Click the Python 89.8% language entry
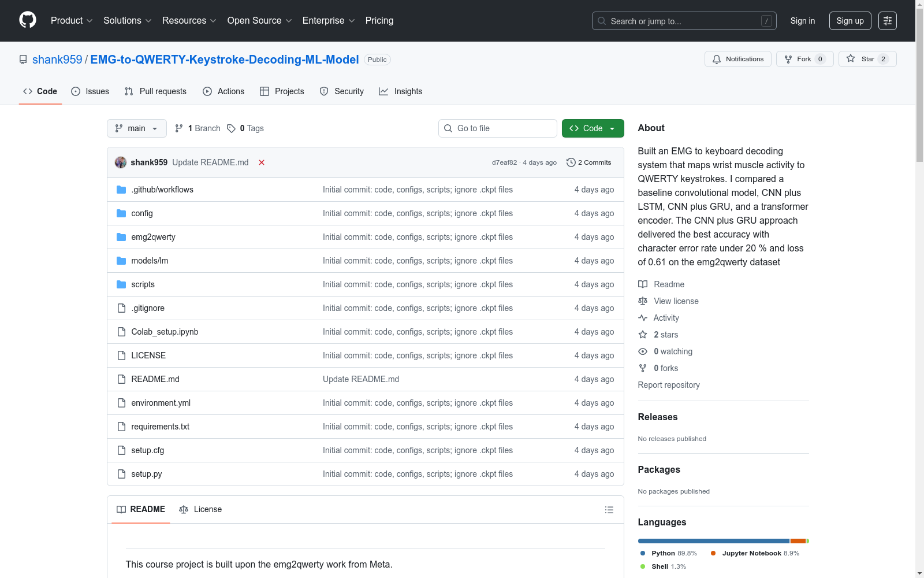924x578 pixels. coord(669,553)
